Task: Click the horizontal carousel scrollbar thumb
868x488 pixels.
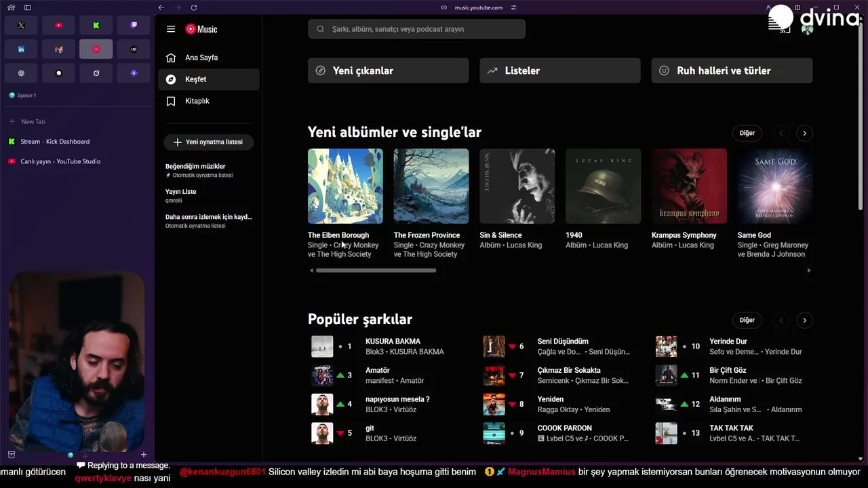Action: click(376, 270)
